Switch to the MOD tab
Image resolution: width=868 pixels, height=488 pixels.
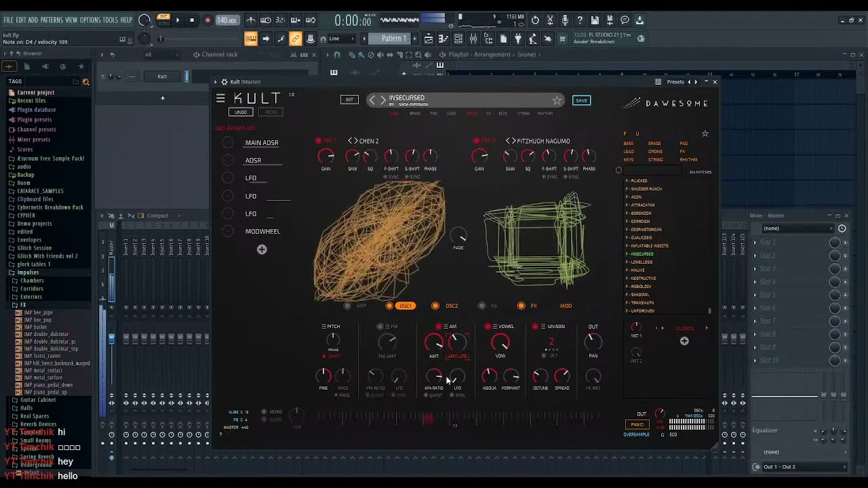(x=566, y=306)
